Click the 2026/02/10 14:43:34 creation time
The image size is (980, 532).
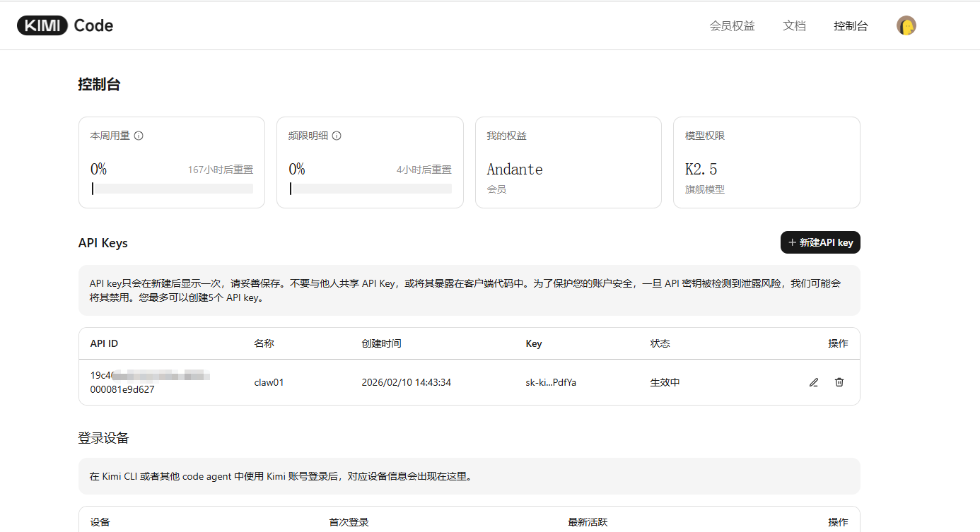(x=406, y=382)
